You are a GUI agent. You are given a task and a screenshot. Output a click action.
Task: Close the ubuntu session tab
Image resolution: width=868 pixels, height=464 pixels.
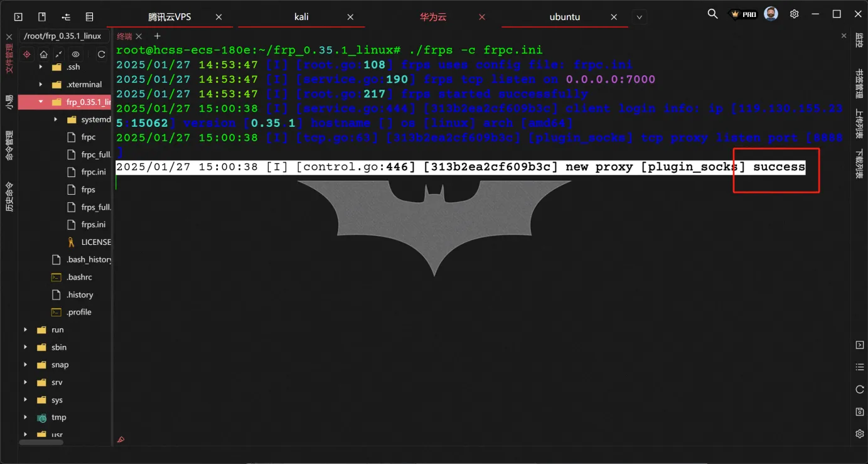614,17
